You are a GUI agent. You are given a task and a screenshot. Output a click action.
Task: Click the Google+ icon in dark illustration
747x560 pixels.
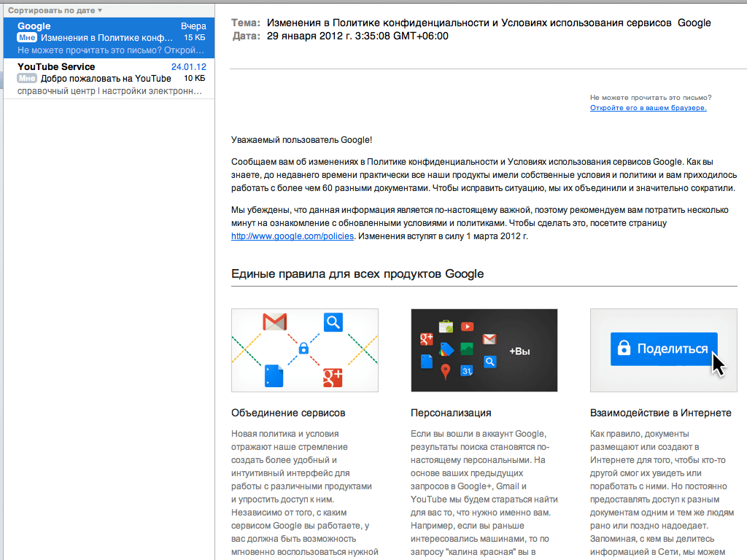tap(426, 339)
